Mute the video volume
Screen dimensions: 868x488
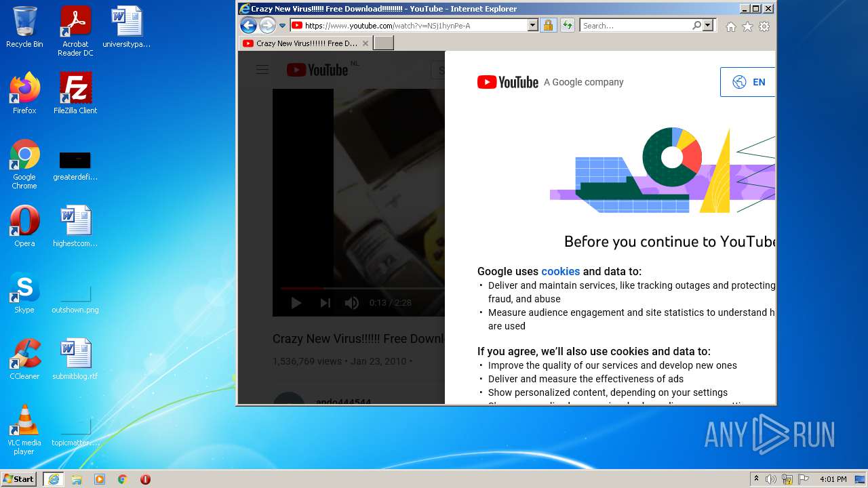(352, 303)
